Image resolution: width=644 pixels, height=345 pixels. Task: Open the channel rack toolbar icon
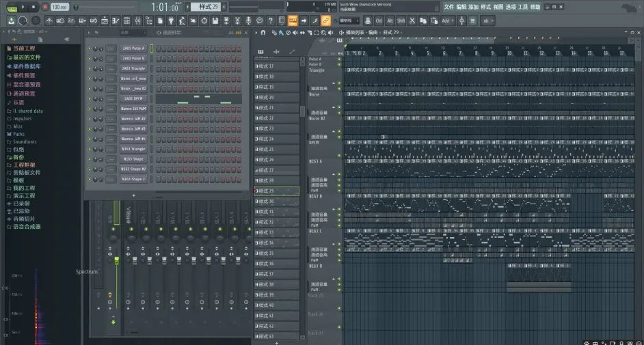point(127,20)
